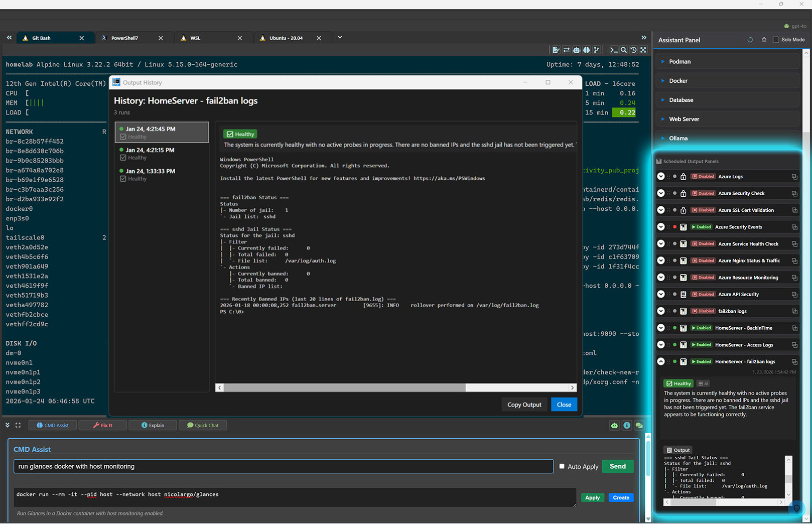812x524 pixels.
Task: Toggle the Disabled badge on fail2ban logs
Action: pyautogui.click(x=703, y=311)
